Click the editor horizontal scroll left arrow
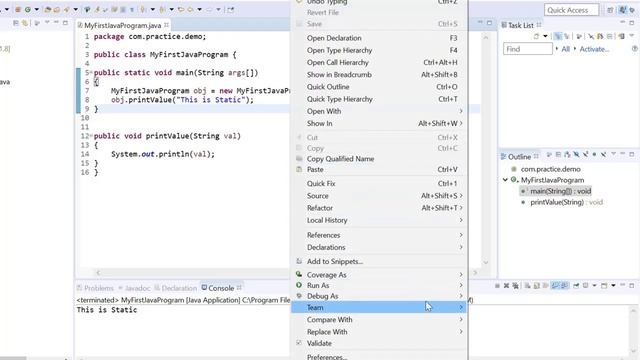 point(98,273)
